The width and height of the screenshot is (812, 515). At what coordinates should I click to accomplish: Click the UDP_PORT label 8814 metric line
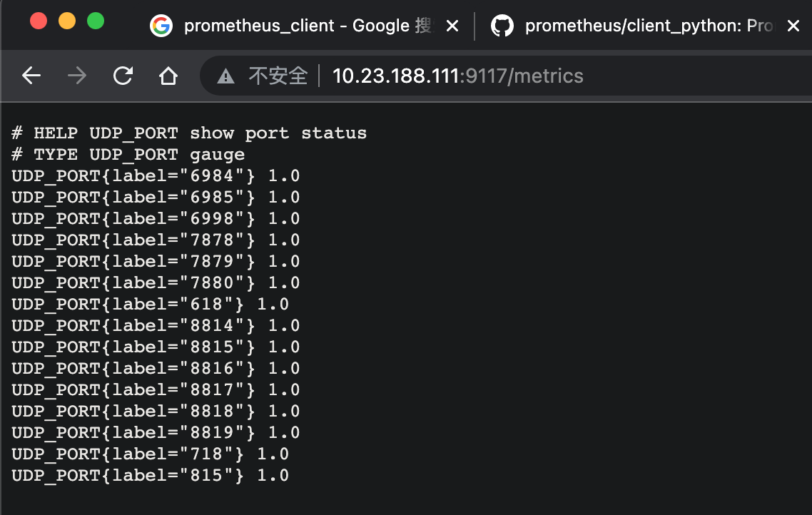tap(156, 325)
